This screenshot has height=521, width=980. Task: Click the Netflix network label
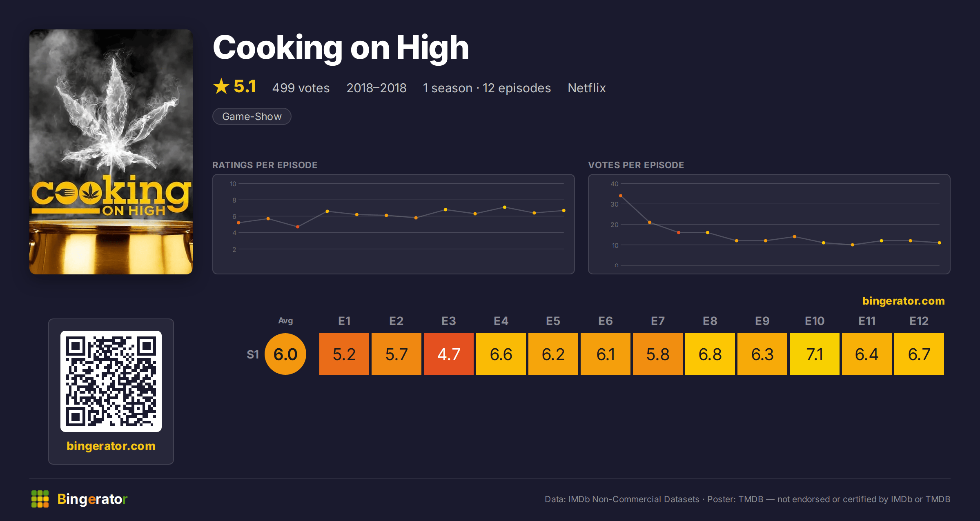coord(587,88)
